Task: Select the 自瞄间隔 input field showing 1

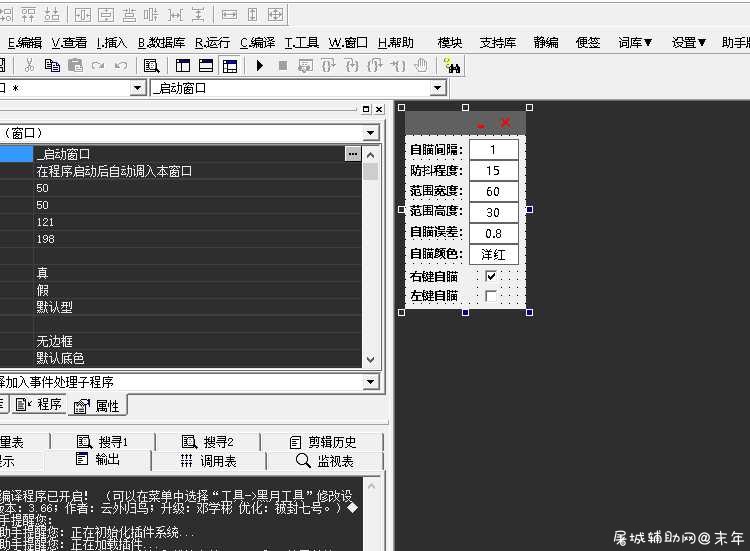Action: [x=494, y=150]
